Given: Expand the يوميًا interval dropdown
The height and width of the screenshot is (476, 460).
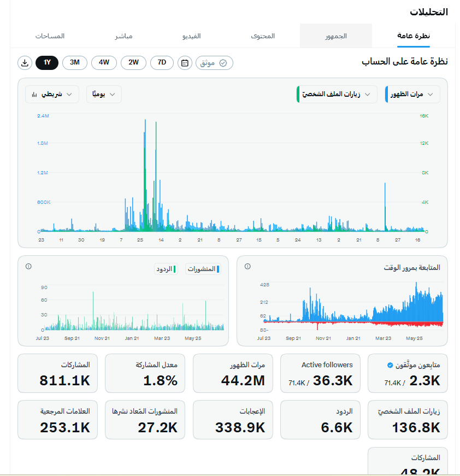Looking at the screenshot, I should tap(104, 95).
